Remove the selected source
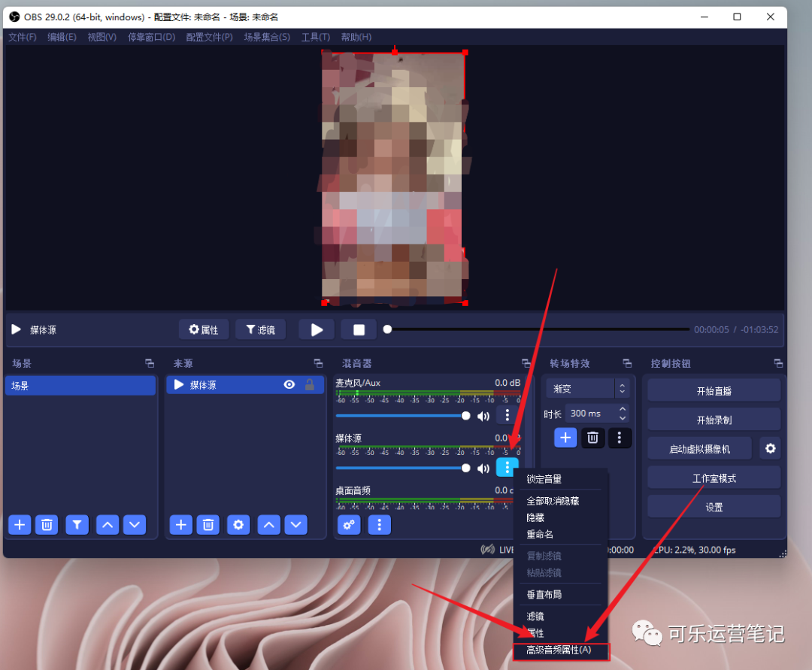The image size is (812, 670). [x=208, y=525]
